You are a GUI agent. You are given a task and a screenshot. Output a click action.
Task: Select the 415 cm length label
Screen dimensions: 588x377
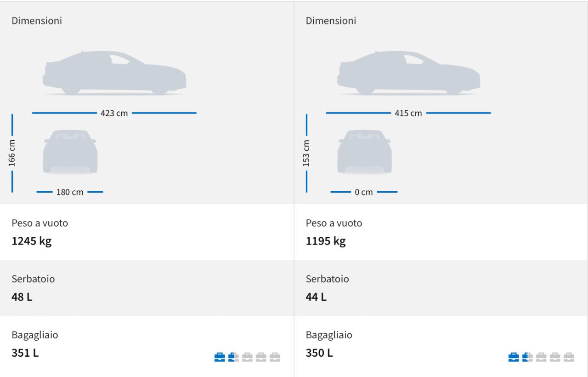408,114
